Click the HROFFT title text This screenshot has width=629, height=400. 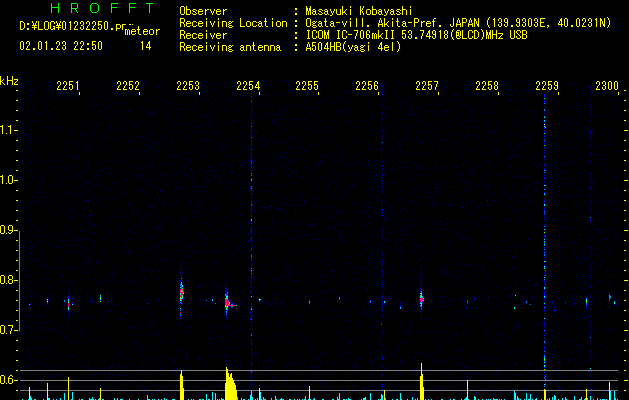102,8
